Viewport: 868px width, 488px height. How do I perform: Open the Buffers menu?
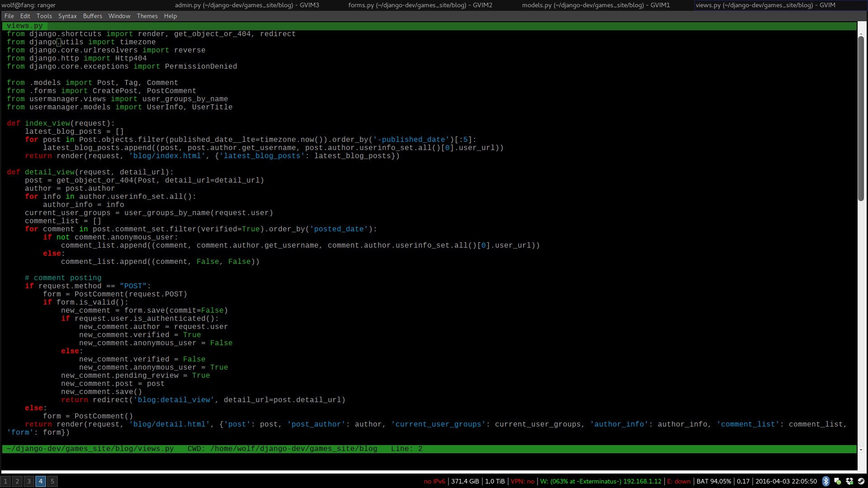[93, 16]
